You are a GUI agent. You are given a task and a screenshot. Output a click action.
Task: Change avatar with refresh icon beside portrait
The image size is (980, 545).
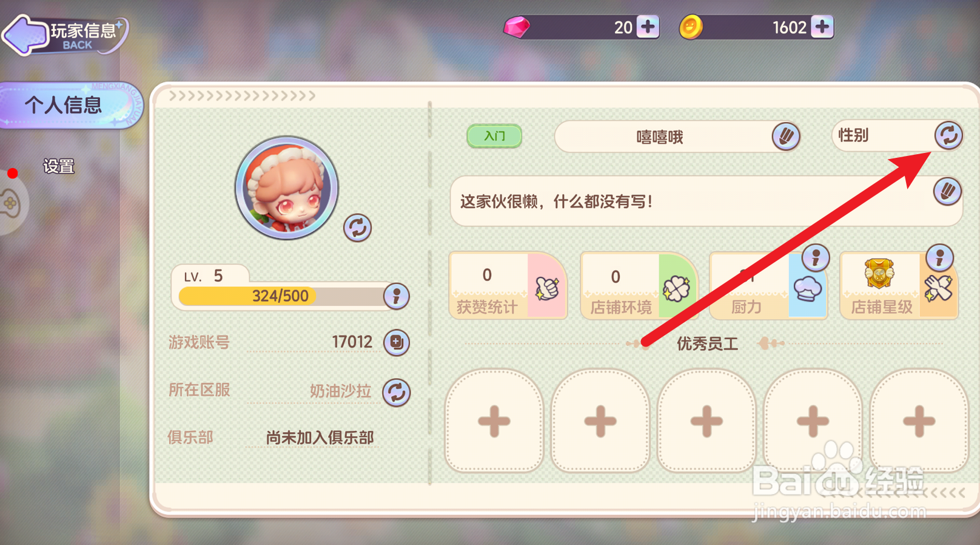[357, 228]
